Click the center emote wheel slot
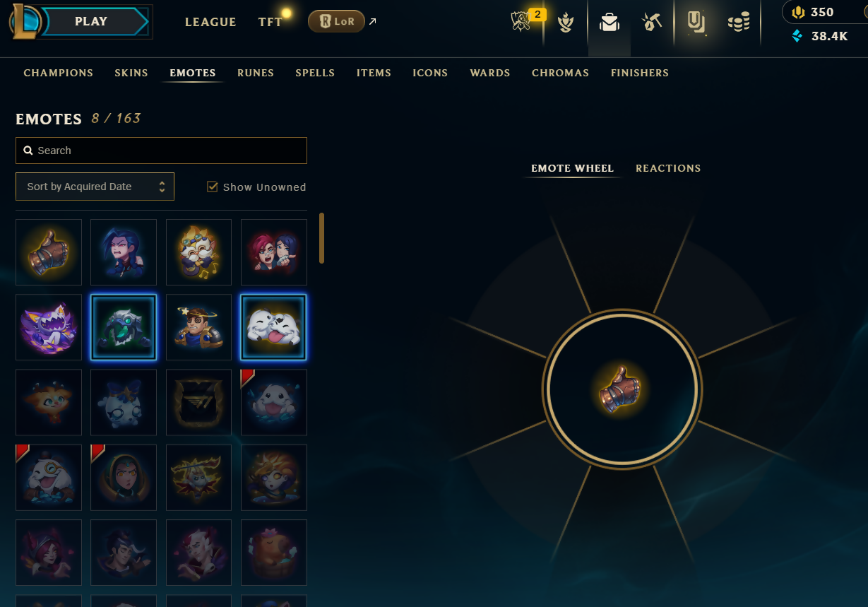Viewport: 868px width, 607px height. (x=622, y=389)
